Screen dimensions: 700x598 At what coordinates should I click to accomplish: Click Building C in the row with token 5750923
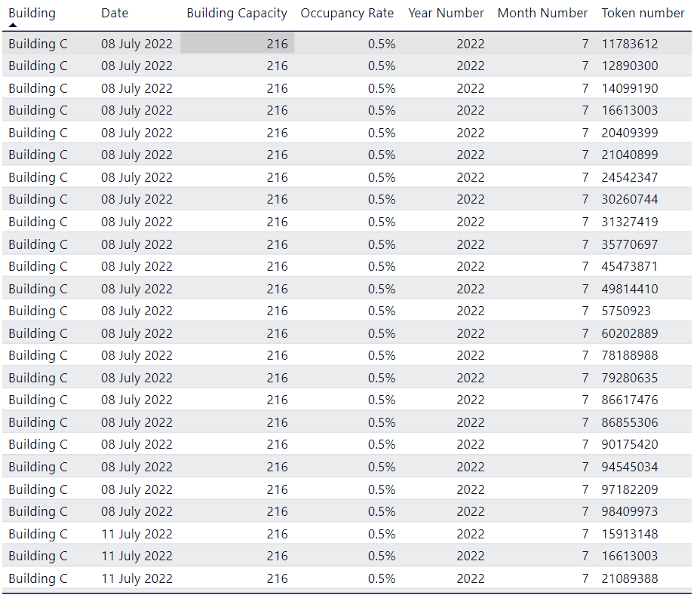pos(38,311)
